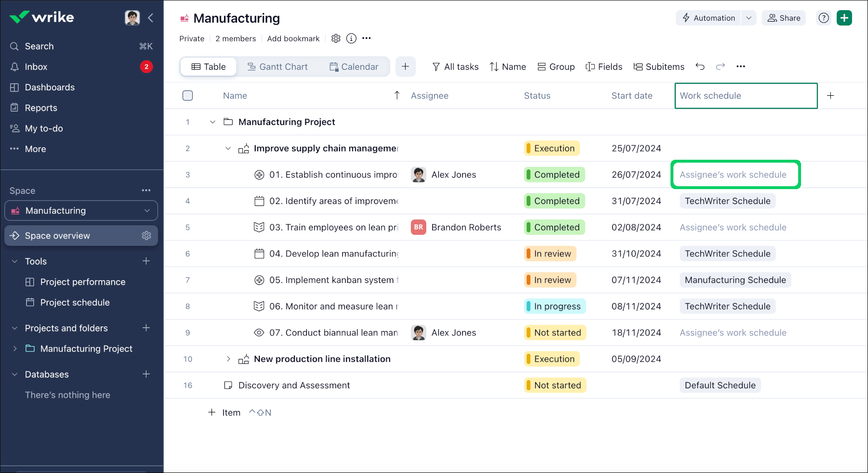This screenshot has width=868, height=473.
Task: Open project settings via gear icon
Action: (336, 38)
